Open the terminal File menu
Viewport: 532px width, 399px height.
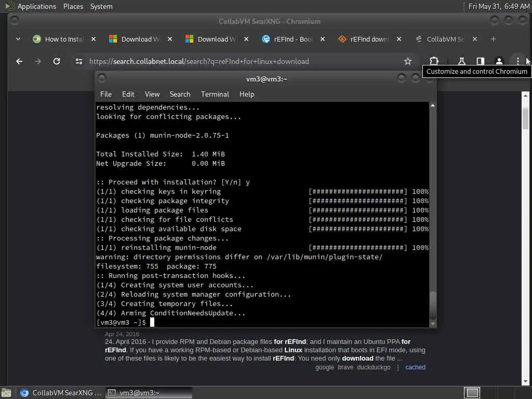[106, 95]
